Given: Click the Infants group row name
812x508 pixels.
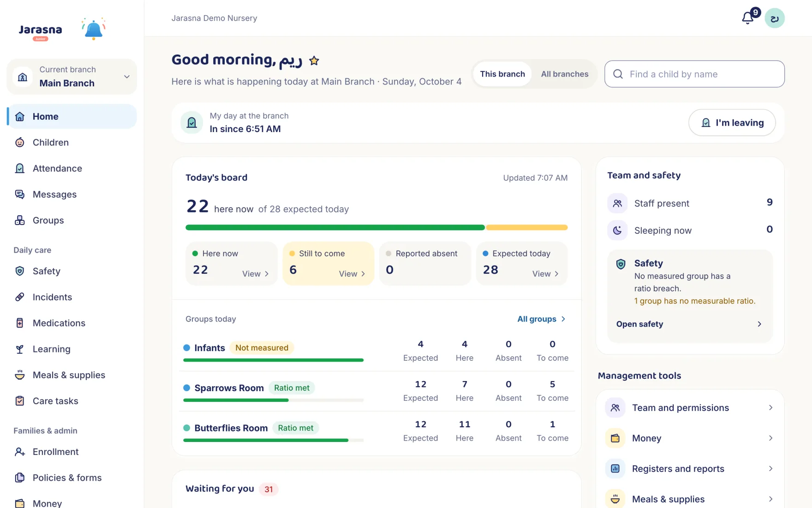Looking at the screenshot, I should tap(209, 348).
